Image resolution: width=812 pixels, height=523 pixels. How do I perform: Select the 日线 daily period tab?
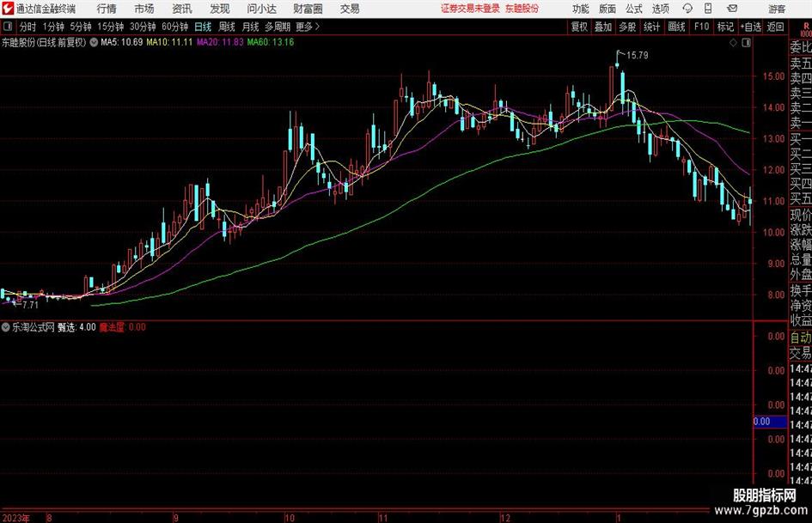203,27
